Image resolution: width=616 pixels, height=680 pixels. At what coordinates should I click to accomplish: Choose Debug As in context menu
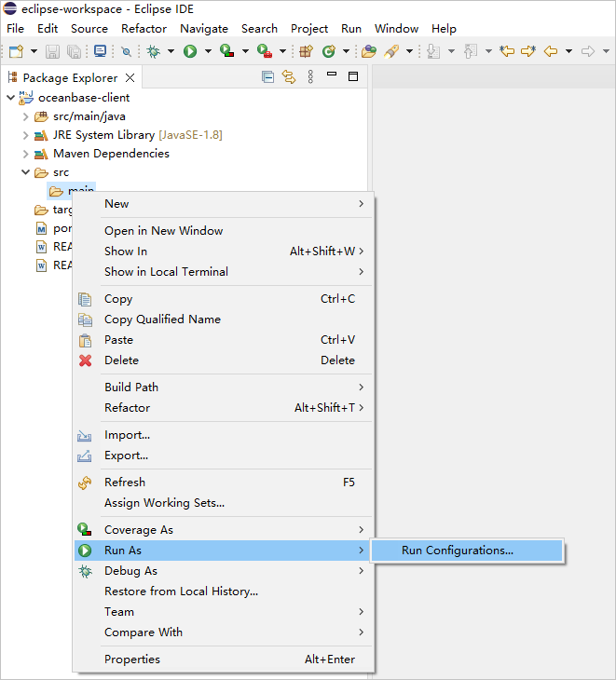click(x=130, y=571)
